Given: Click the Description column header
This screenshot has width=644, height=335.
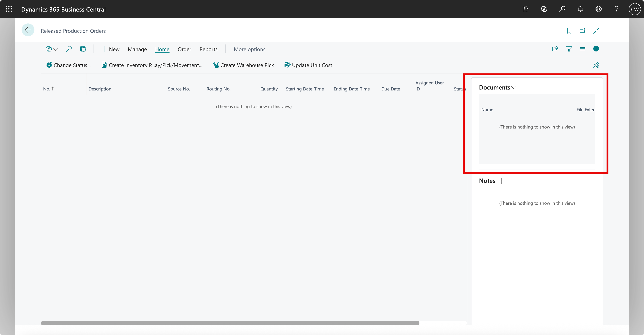Looking at the screenshot, I should 100,89.
